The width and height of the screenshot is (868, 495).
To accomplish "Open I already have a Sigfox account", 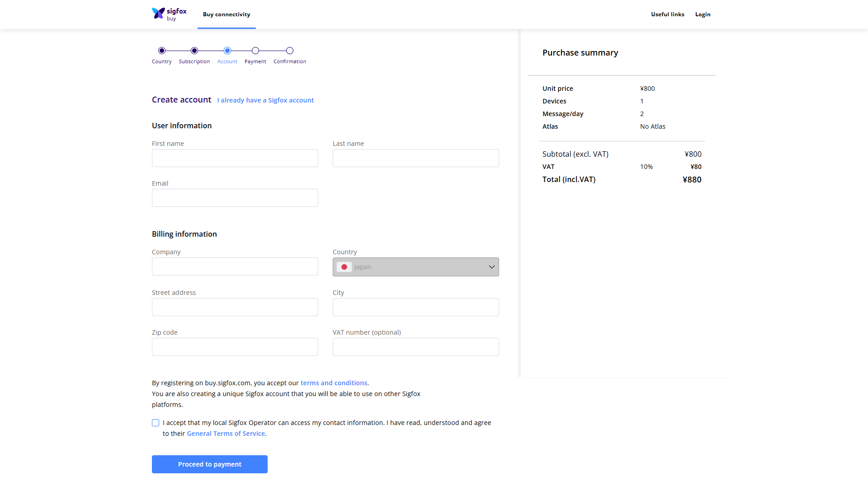I will [265, 100].
